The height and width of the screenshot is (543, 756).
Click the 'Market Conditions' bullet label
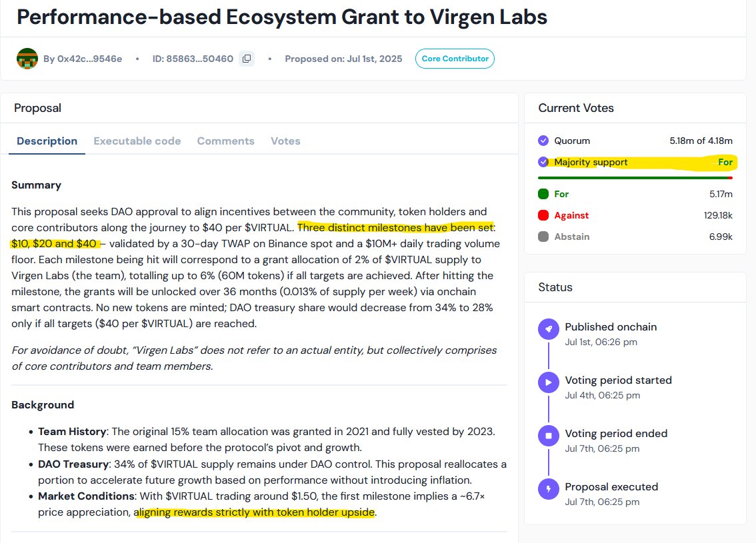click(86, 496)
